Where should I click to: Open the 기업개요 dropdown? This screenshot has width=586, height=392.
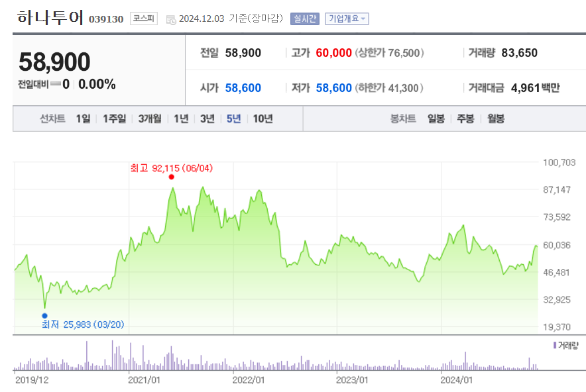[347, 19]
